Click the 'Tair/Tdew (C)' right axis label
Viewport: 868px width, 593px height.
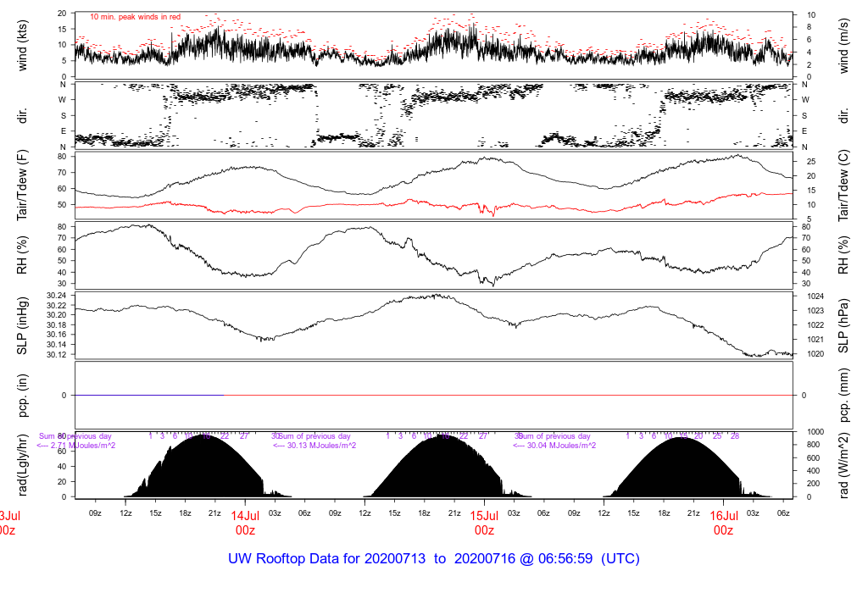[846, 186]
